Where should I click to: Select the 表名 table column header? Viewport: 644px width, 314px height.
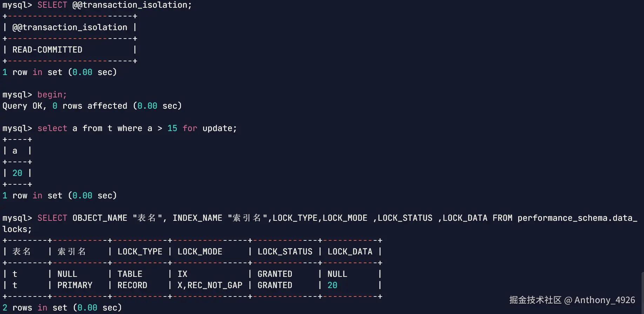pos(22,252)
